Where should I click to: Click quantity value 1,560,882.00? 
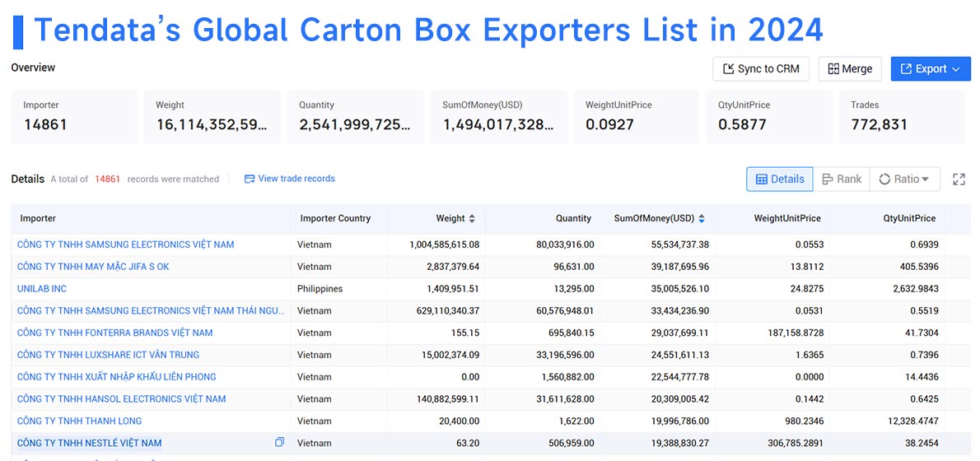(x=567, y=377)
